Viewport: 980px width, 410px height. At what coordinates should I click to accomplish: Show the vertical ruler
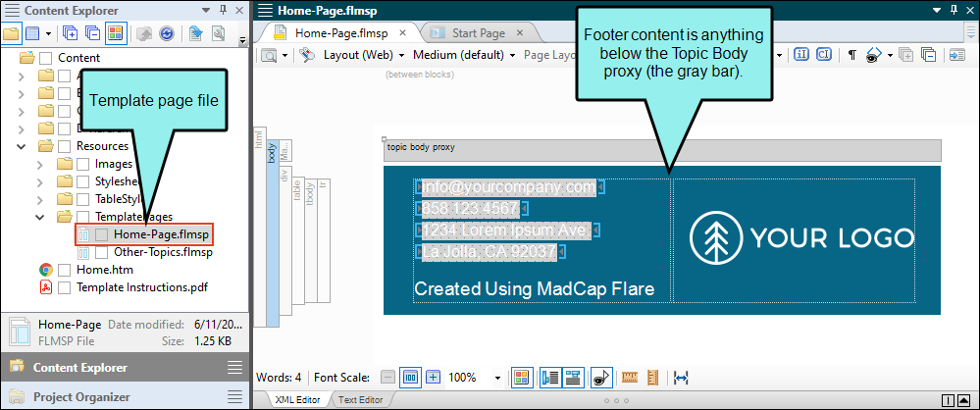(x=653, y=378)
